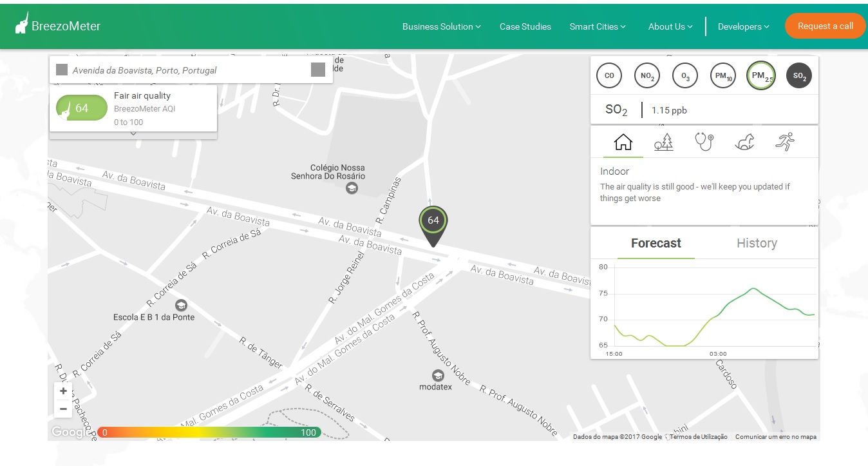Screen dimensions: 868x466
Task: Show outdoor trees recommendation icon
Action: [663, 142]
